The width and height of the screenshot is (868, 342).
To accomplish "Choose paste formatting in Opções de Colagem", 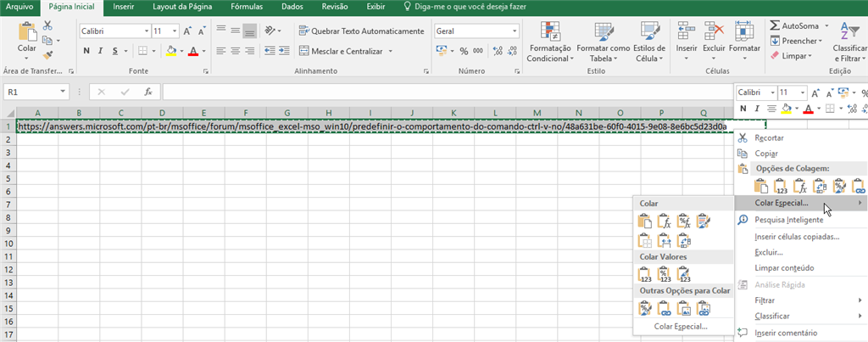I will tap(839, 187).
